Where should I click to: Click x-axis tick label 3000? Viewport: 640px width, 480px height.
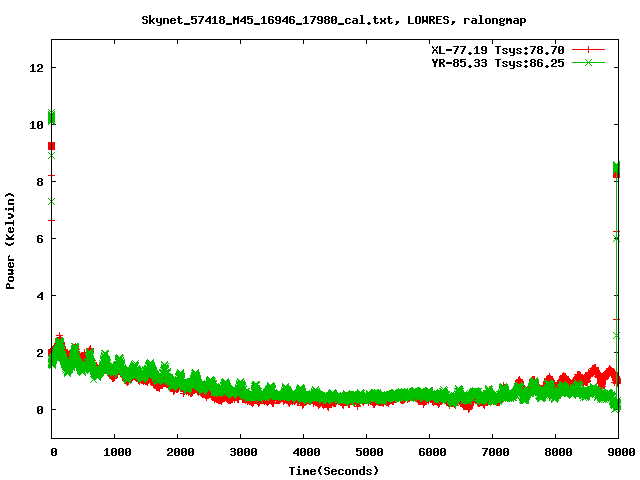pyautogui.click(x=243, y=452)
